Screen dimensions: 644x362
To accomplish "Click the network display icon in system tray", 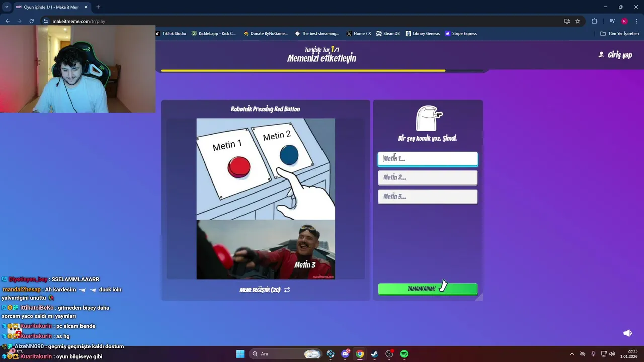I will pyautogui.click(x=604, y=354).
